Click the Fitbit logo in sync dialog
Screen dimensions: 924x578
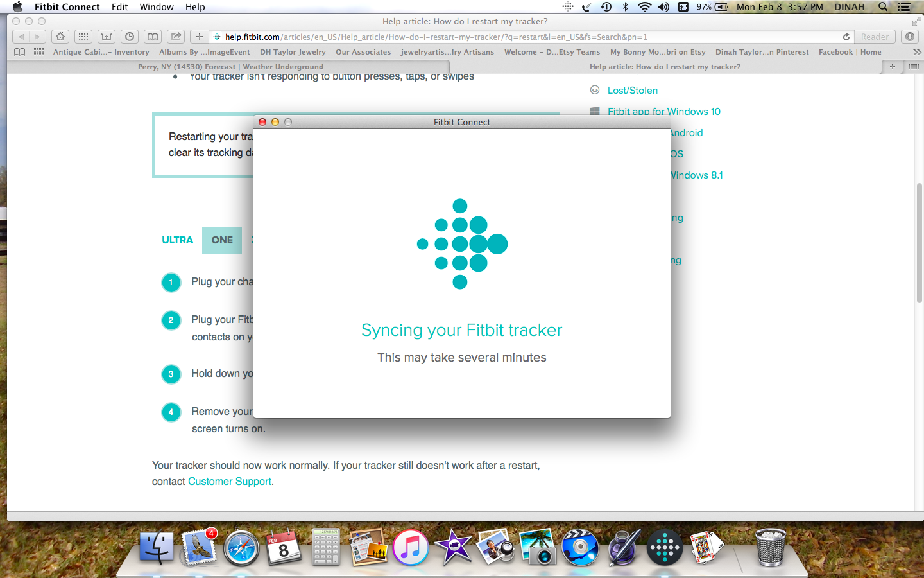462,244
